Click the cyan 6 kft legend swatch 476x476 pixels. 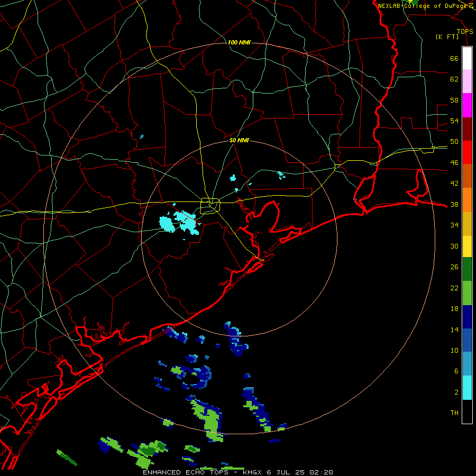(x=467, y=388)
